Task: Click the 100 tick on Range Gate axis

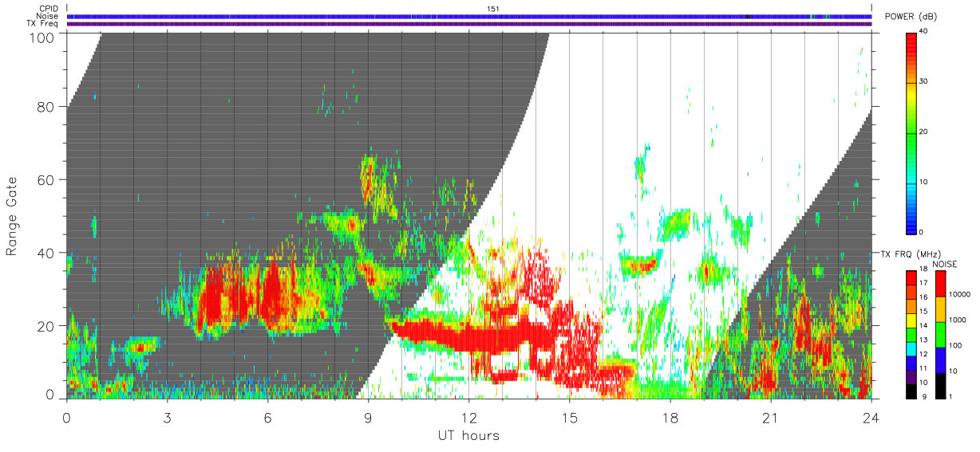Action: point(42,37)
